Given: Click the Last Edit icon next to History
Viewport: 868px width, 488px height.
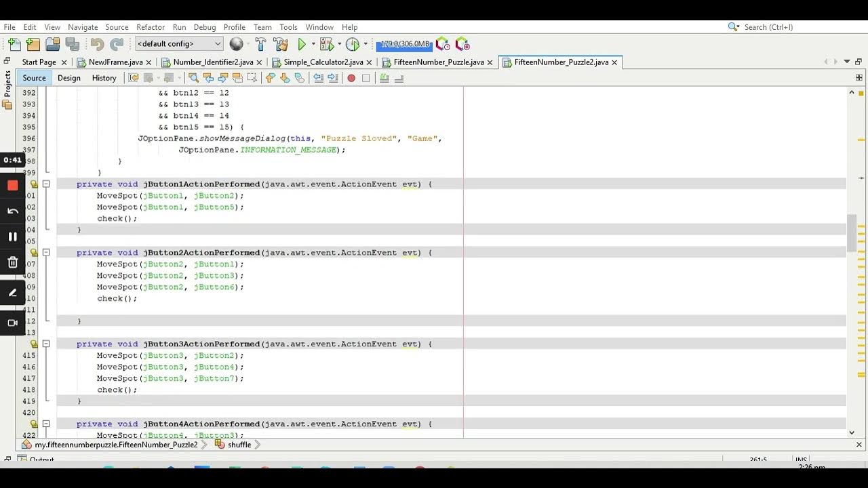Looking at the screenshot, I should coord(134,78).
